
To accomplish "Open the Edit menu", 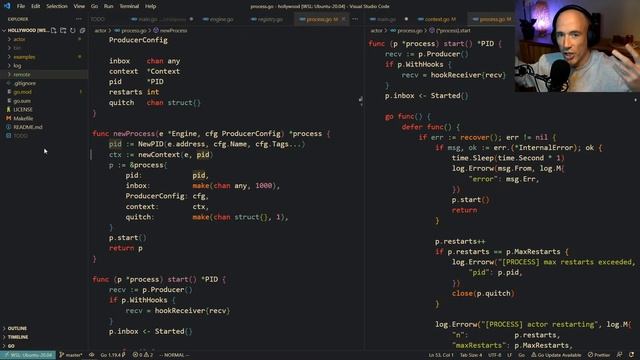I will [x=36, y=6].
